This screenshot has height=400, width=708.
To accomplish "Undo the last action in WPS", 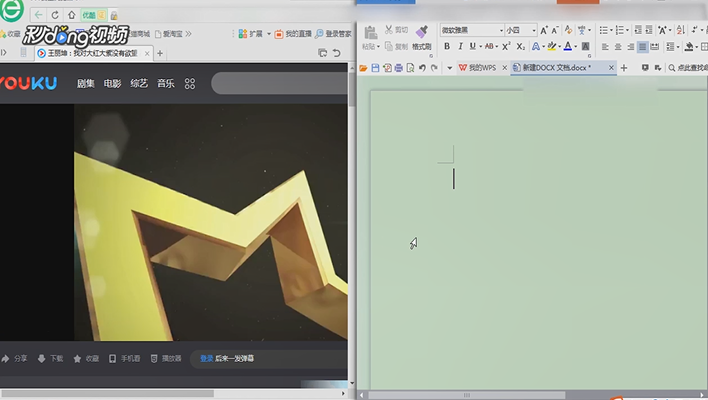I will [422, 68].
